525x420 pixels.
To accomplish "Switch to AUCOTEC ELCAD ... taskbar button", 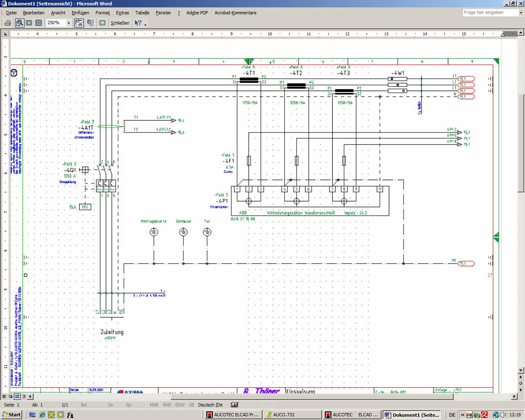I will [x=352, y=415].
